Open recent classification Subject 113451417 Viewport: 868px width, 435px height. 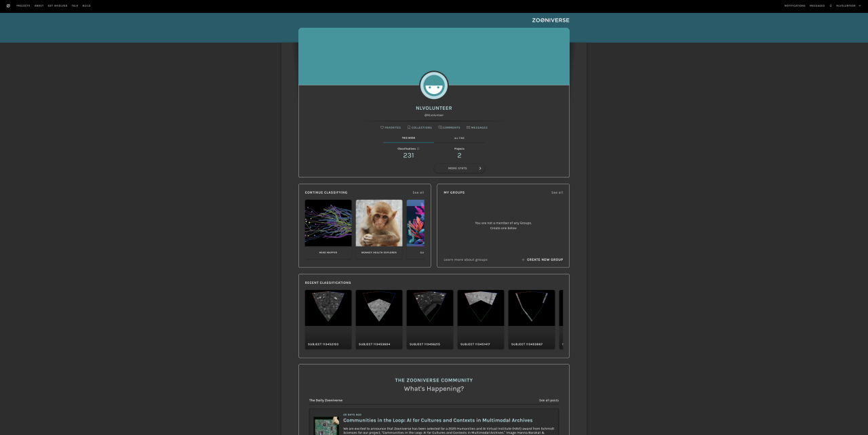(481, 320)
